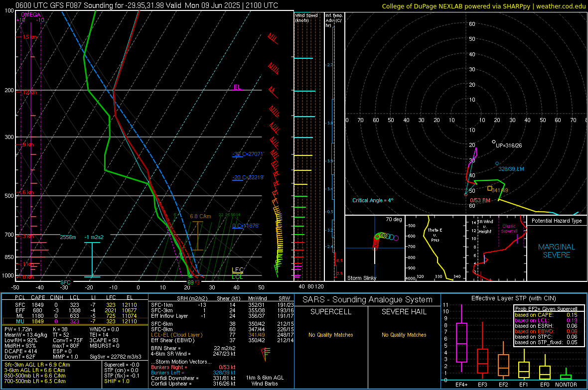588x390 pixels.
Task: Click the orange square marker at 341/49 on hodograph
Action: click(489, 188)
